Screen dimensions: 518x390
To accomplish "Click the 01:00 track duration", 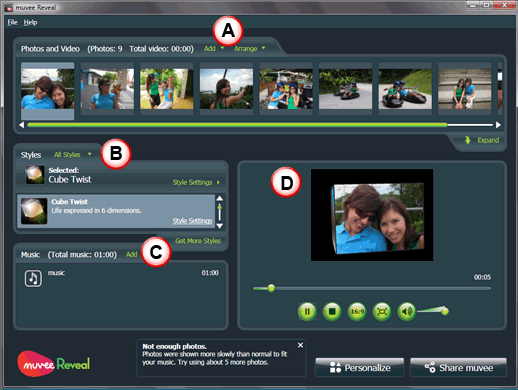I will (210, 273).
